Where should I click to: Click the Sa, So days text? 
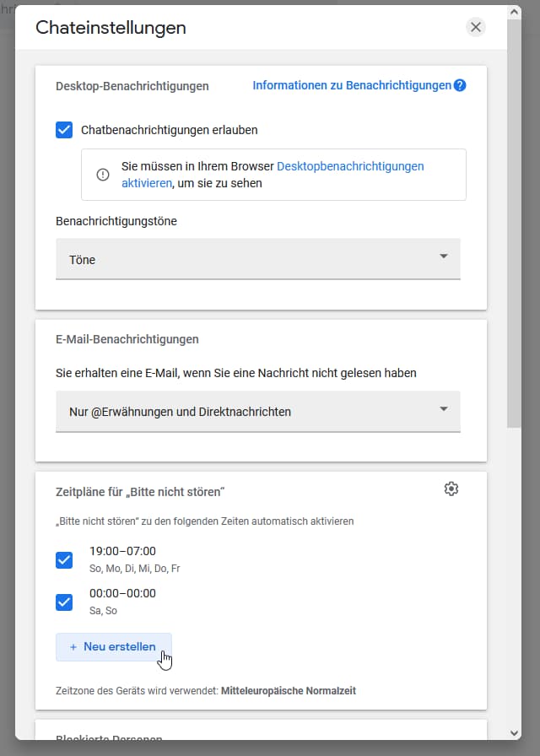[103, 611]
